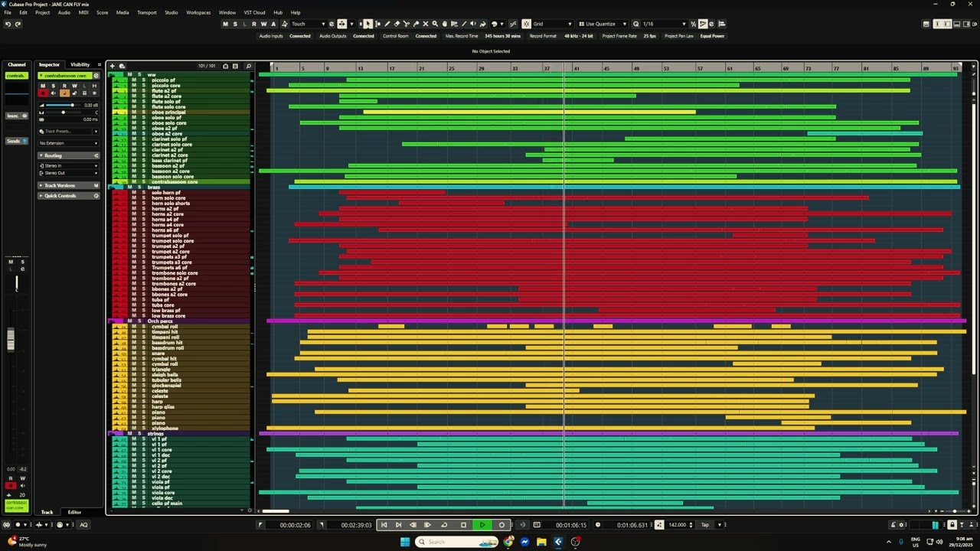Select the Draw pencil tool
The image size is (980, 551).
click(x=387, y=24)
